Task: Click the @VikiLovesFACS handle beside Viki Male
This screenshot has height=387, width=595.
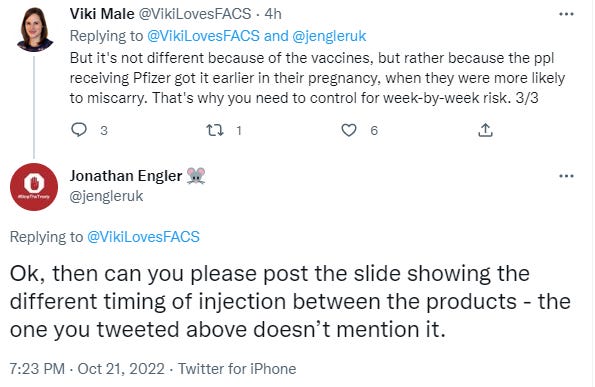Action: [195, 14]
